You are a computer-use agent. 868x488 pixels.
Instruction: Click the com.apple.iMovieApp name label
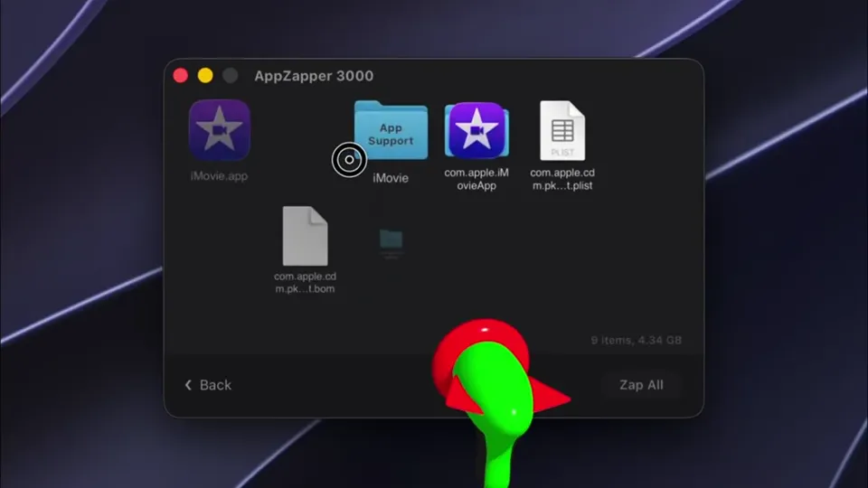point(476,179)
